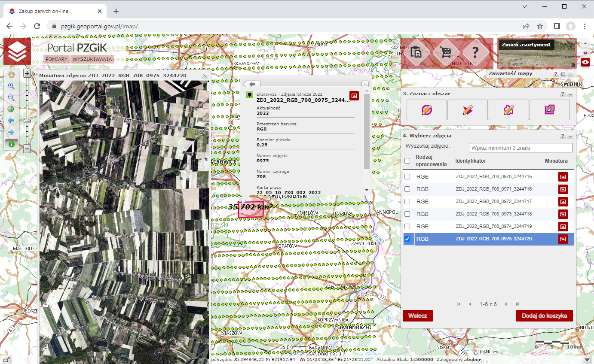Activate the zoom-in magnifier tool
Viewport: 594px width, 364px height.
11,86
